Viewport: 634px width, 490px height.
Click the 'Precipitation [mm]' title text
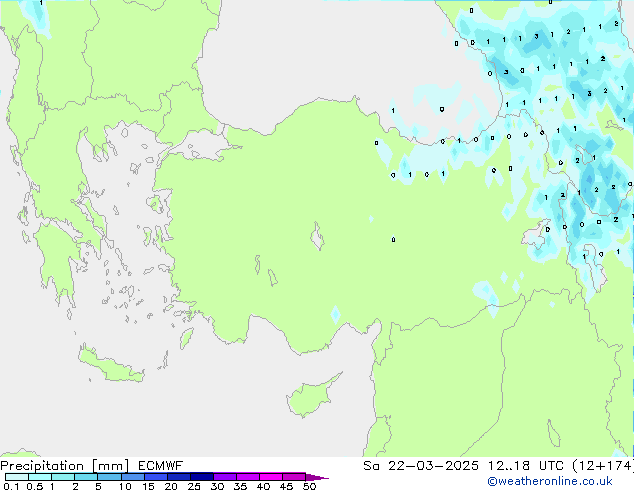pos(65,466)
